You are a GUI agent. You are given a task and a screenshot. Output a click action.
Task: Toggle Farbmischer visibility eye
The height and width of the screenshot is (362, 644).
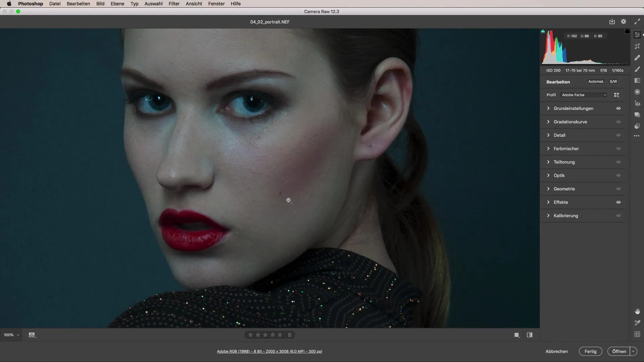pyautogui.click(x=619, y=148)
